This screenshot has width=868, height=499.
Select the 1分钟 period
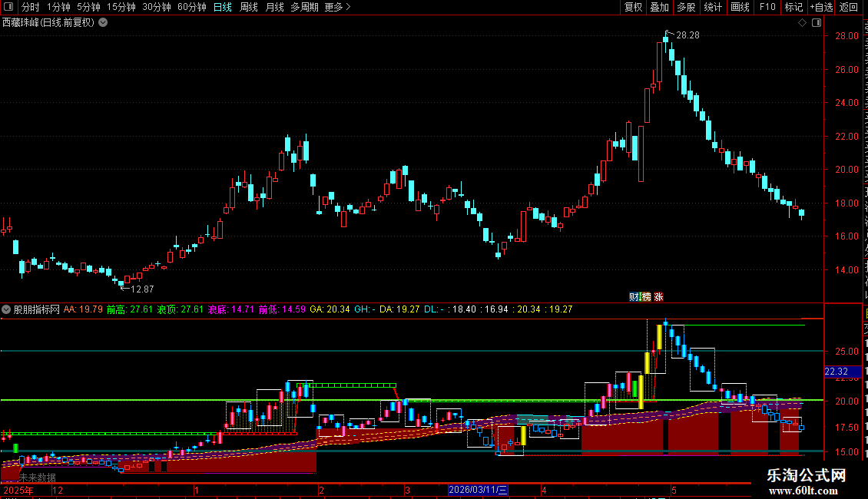58,7
